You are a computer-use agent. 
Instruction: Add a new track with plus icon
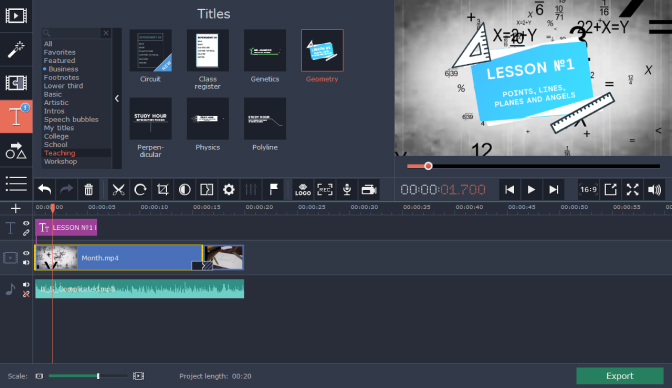pos(16,208)
